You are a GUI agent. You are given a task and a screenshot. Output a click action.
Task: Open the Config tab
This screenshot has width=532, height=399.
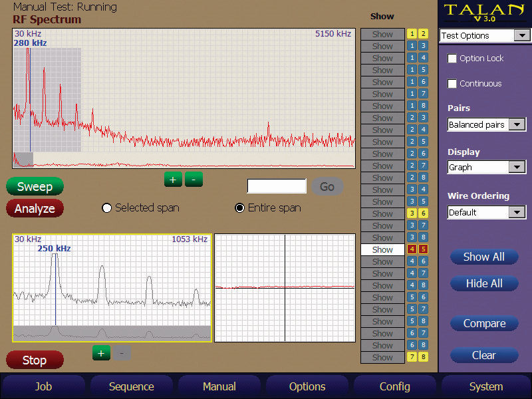point(394,386)
